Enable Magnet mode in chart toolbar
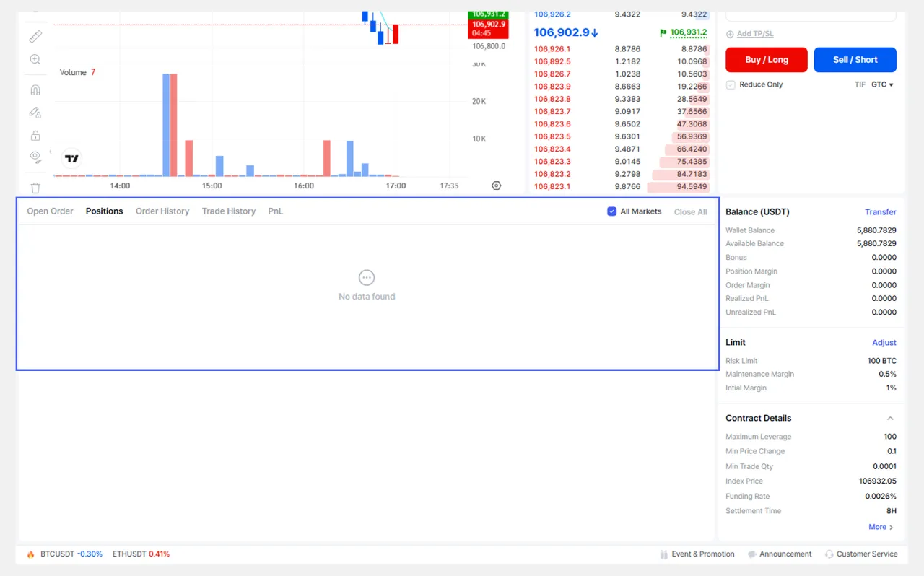The width and height of the screenshot is (924, 576). pos(35,90)
